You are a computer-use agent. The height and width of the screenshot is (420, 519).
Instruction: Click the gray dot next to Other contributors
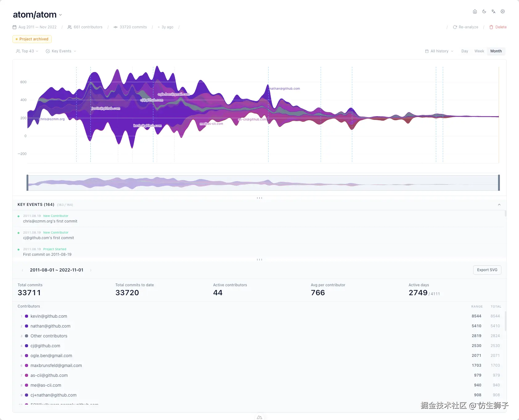27,336
